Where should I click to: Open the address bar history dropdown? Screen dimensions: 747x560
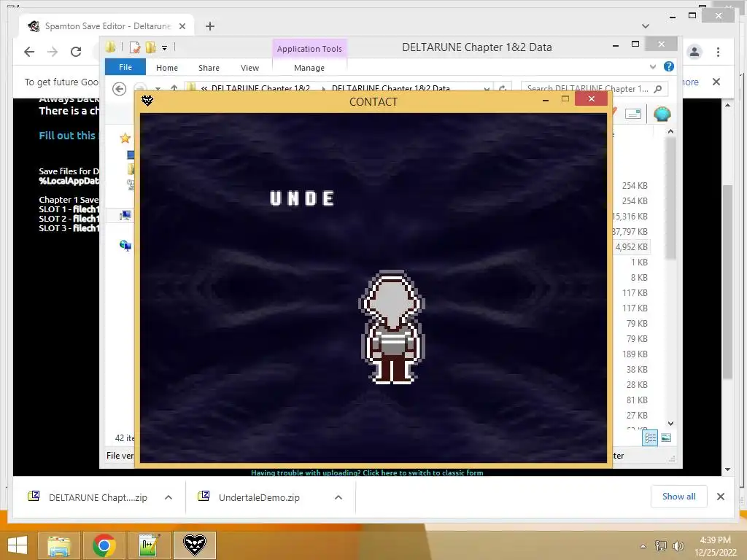(x=487, y=88)
